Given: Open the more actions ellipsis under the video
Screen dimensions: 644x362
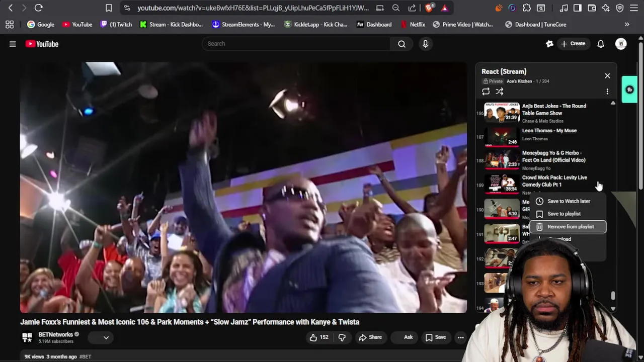Looking at the screenshot, I should 460,337.
